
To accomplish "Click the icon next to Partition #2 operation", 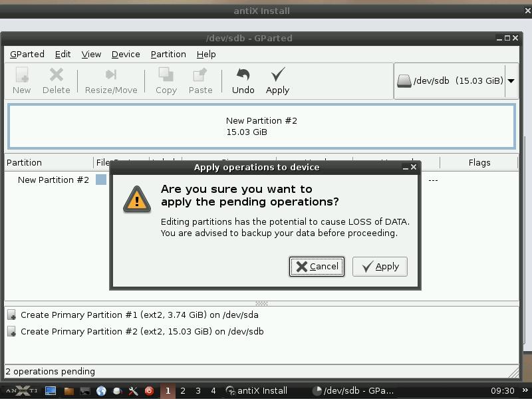I will click(x=11, y=331).
